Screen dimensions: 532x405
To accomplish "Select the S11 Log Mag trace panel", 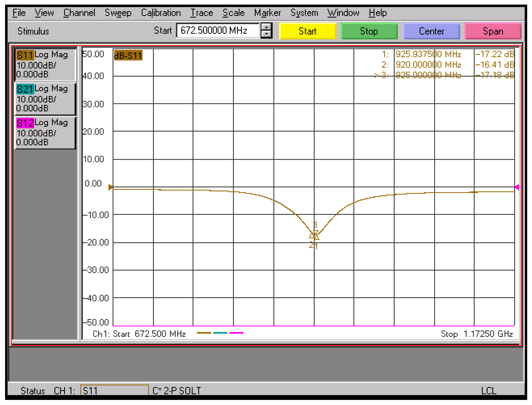I will pos(45,64).
